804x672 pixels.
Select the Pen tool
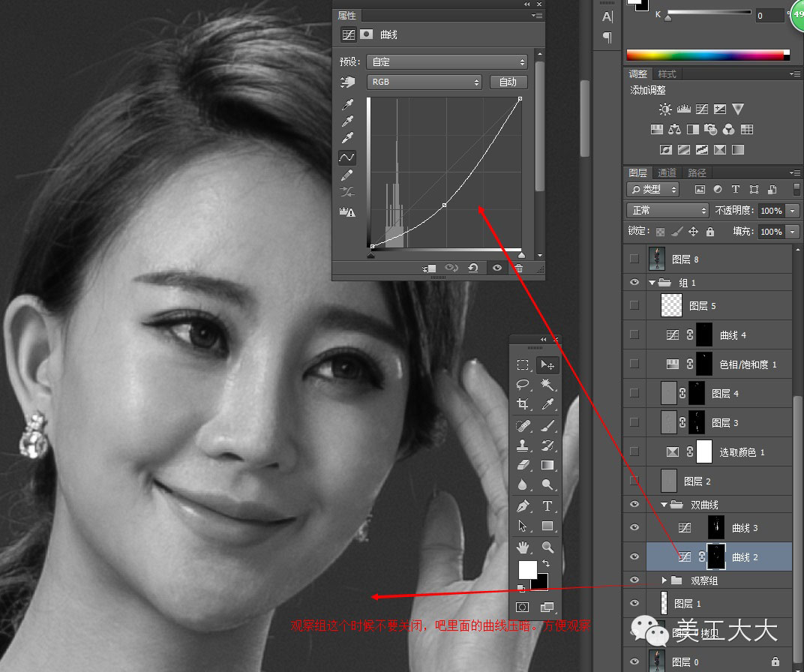click(x=523, y=506)
